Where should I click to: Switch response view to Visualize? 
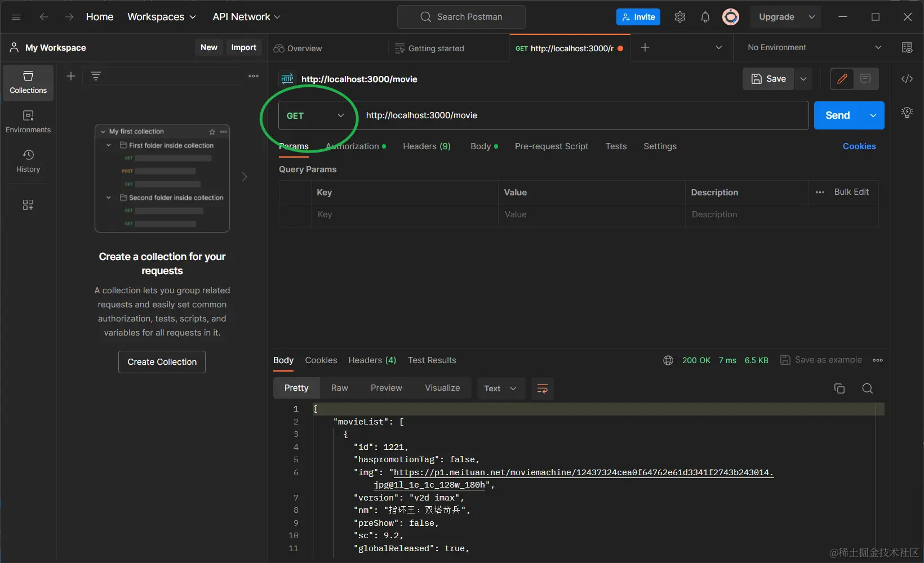coord(442,388)
